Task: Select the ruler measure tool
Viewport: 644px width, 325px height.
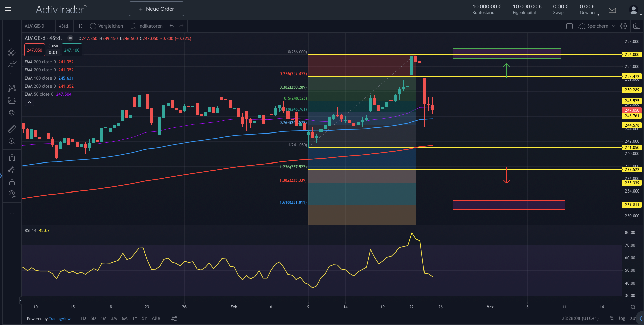Action: 12,129
